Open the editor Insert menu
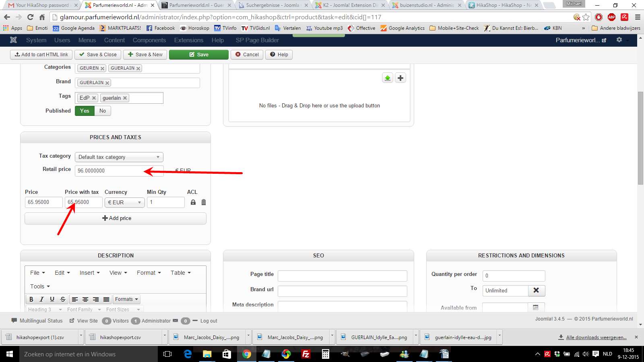 tap(89, 273)
